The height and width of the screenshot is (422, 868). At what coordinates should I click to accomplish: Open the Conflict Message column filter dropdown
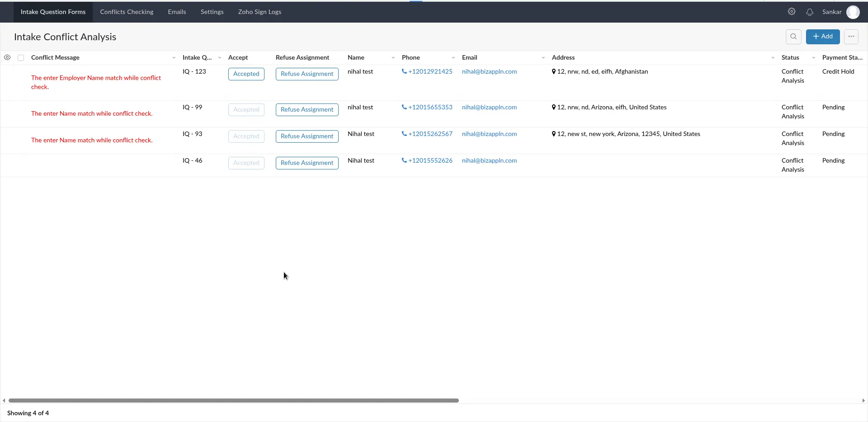click(x=175, y=58)
